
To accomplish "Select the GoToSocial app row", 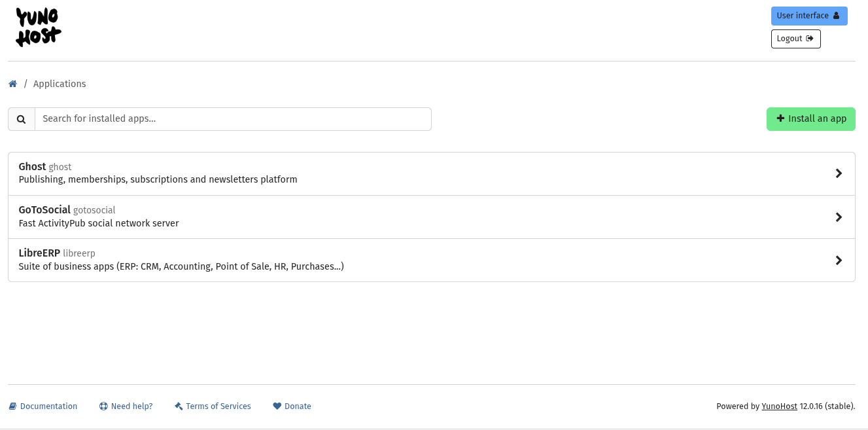I will click(262, 217).
